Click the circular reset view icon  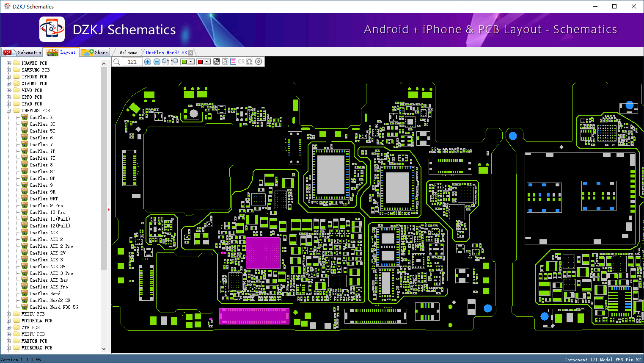pos(259,61)
